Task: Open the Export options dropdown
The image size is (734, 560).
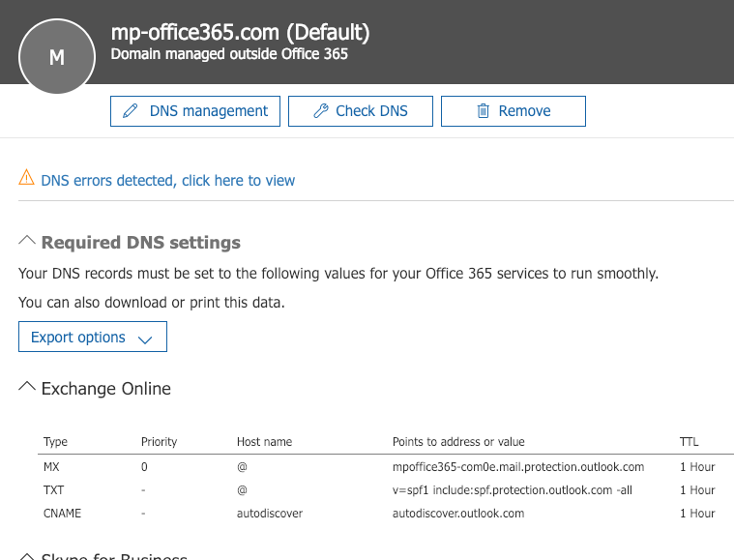Action: pos(93,337)
